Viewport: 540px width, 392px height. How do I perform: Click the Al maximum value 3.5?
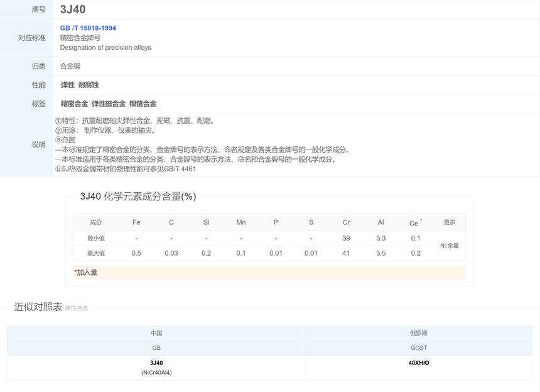tap(381, 253)
